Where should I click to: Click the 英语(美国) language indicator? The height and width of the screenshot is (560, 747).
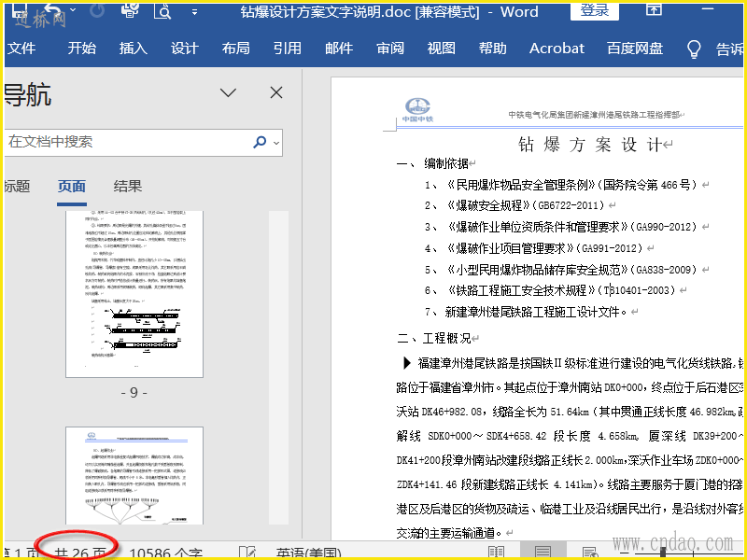click(x=309, y=553)
